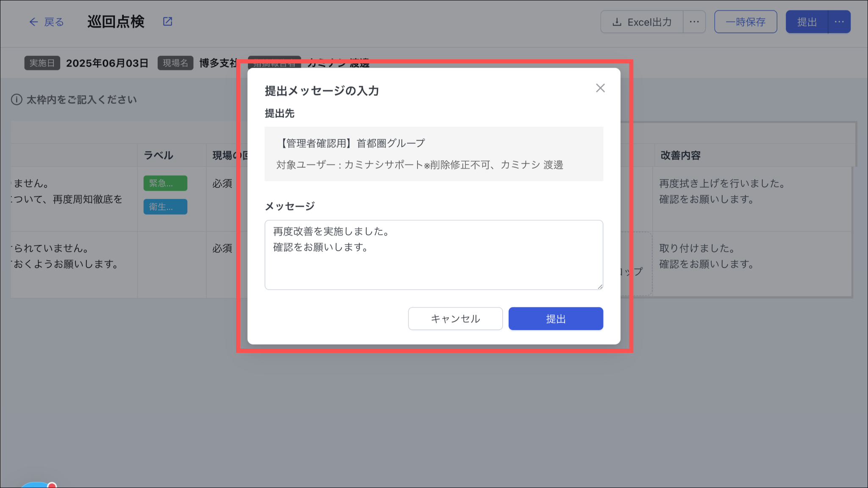Open the more options next to Excel出力
Image resolution: width=868 pixels, height=488 pixels.
[x=694, y=22]
